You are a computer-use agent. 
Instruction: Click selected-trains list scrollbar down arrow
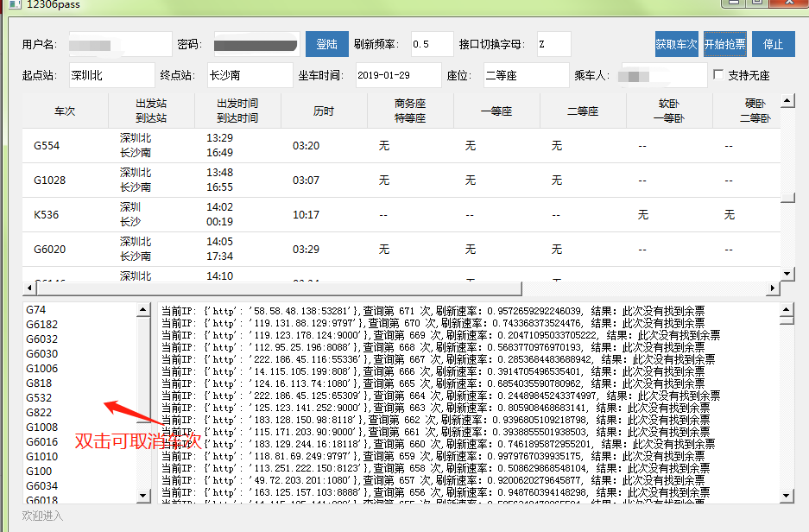(143, 496)
